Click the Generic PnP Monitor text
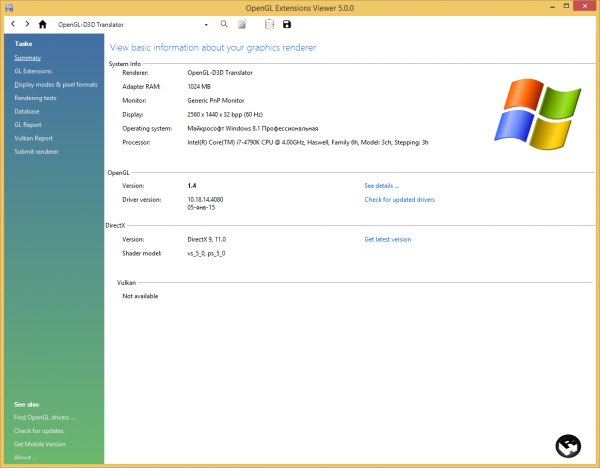 click(216, 100)
